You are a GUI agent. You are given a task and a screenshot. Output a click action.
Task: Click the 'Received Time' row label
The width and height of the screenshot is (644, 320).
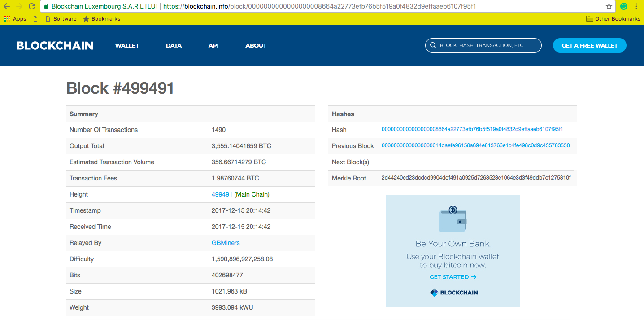(x=90, y=227)
